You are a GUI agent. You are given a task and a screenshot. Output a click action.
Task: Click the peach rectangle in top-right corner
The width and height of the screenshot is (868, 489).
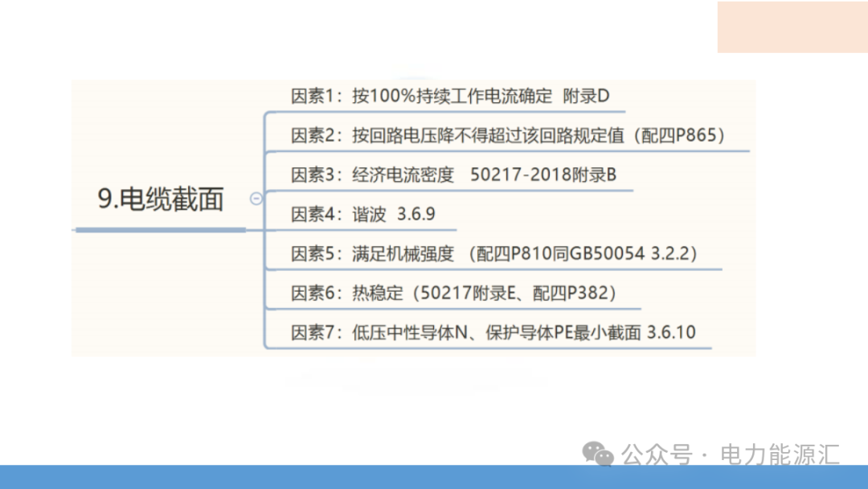tap(792, 27)
